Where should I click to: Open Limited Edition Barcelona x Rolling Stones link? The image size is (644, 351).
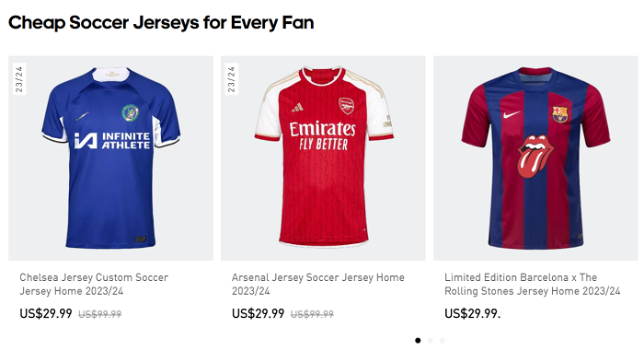coord(533,285)
